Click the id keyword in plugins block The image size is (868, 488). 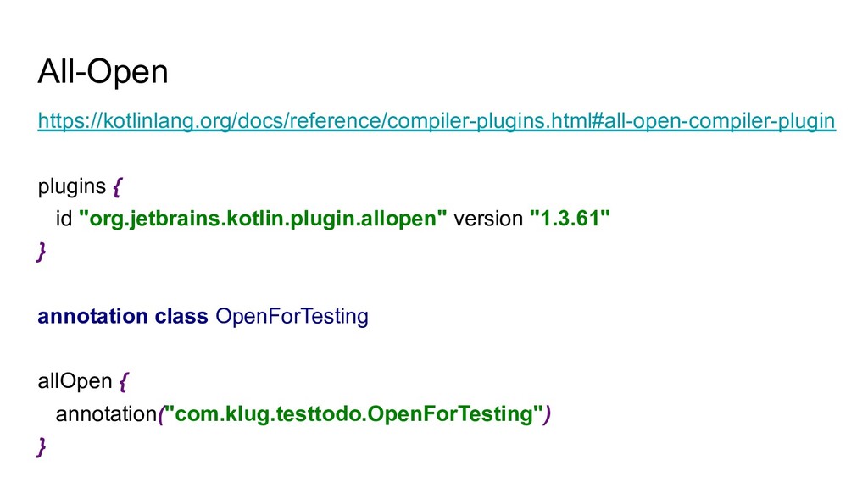64,219
